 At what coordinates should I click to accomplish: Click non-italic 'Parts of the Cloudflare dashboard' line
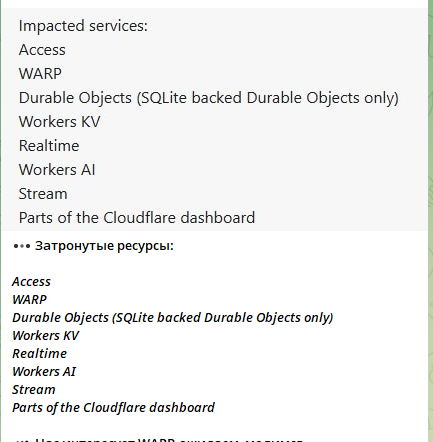[x=137, y=218]
